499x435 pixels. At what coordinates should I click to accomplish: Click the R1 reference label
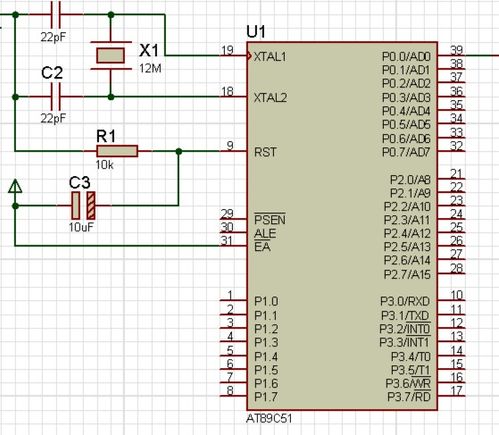point(106,136)
